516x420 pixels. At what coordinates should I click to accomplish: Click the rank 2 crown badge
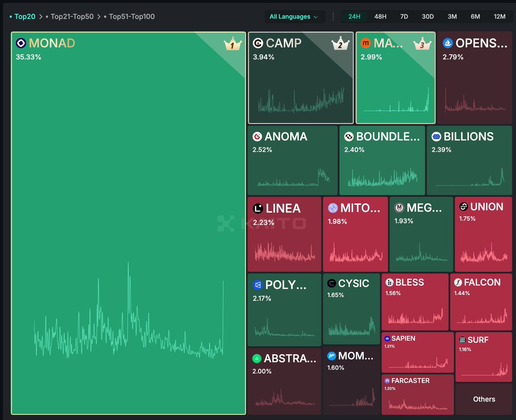tap(340, 44)
